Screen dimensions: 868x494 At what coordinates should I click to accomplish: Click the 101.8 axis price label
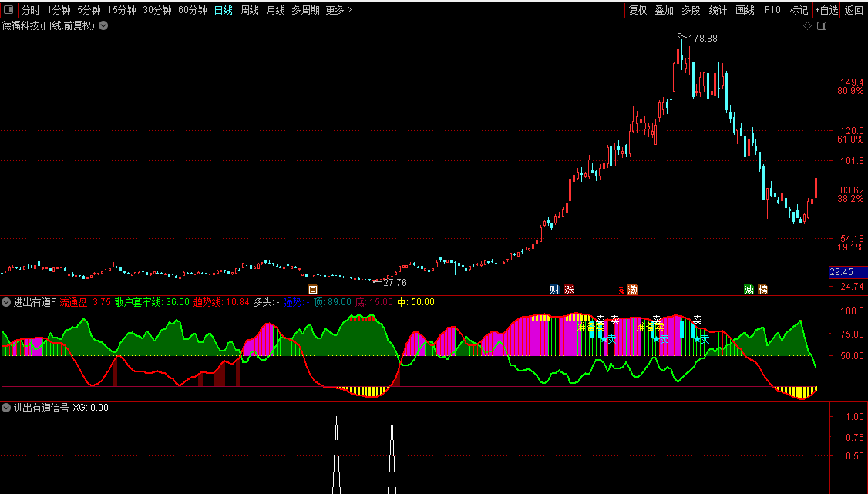[x=851, y=160]
